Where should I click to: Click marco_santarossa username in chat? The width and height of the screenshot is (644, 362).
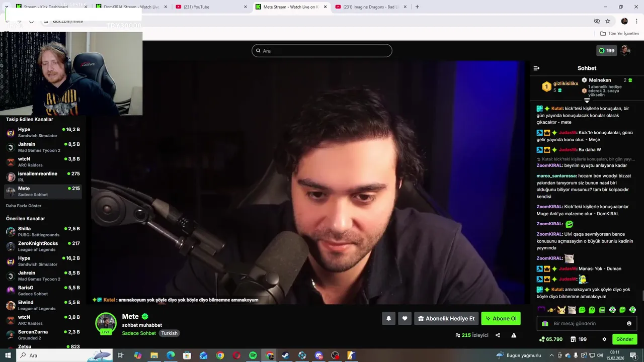[556, 176]
